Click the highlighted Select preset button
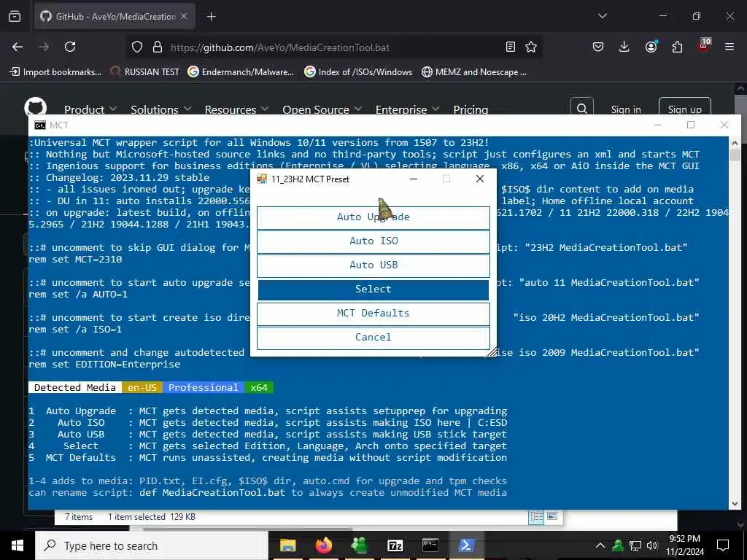Screen dimensions: 747x560 pos(373,289)
